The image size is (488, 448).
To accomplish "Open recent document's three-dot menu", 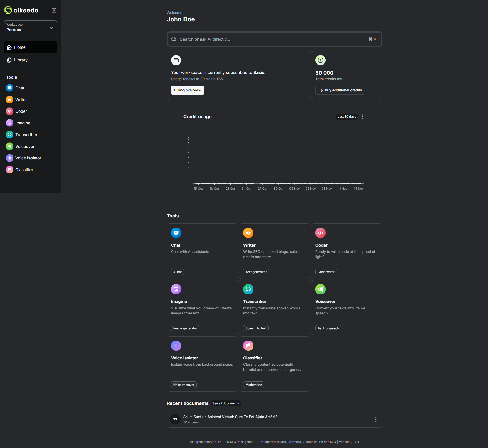I will pyautogui.click(x=376, y=420).
